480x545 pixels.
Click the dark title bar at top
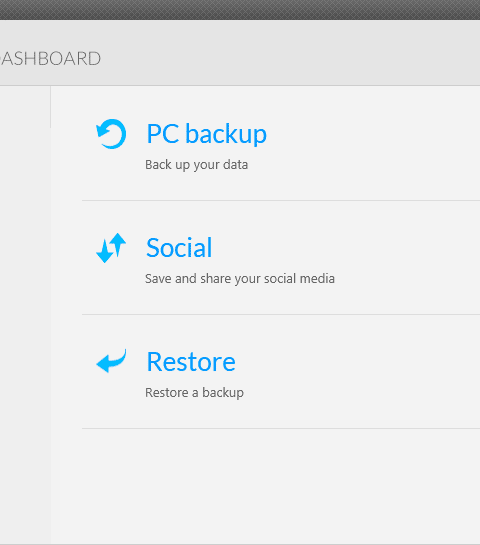(x=240, y=10)
